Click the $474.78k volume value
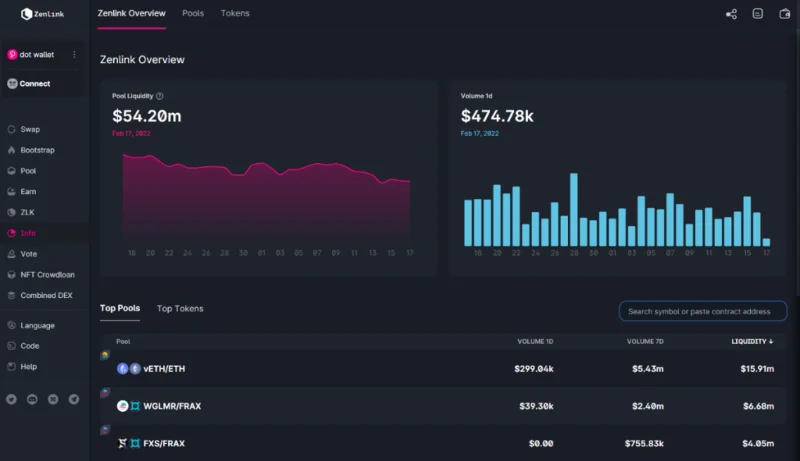 (x=497, y=116)
